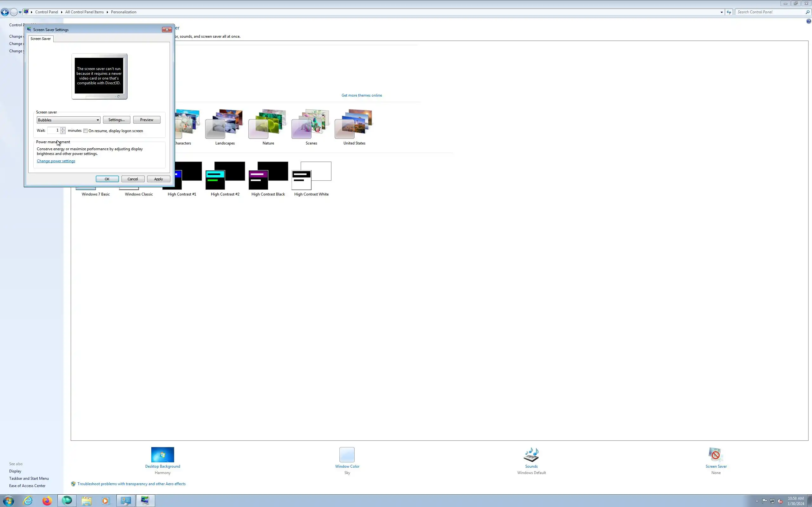
Task: Select the High Contrast #2 color theme
Action: tap(225, 176)
